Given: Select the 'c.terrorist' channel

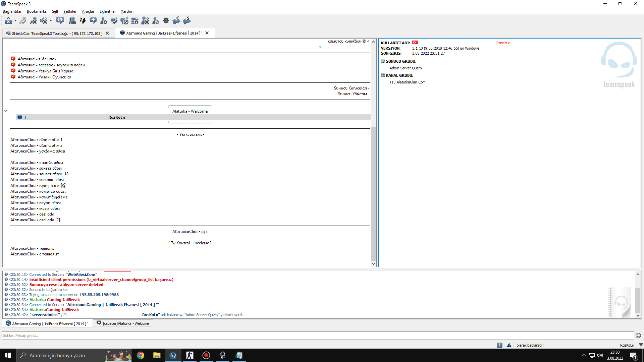Looking at the screenshot, I should pos(35,254).
